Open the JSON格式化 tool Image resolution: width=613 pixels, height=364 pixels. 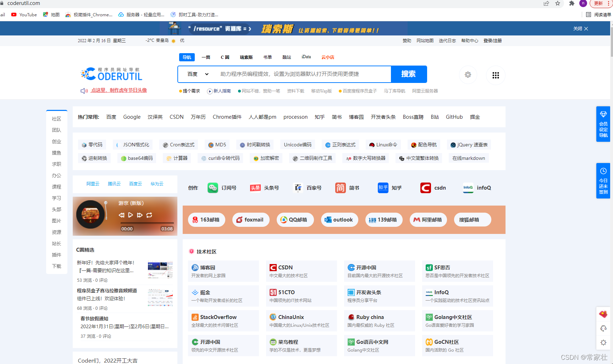click(133, 145)
